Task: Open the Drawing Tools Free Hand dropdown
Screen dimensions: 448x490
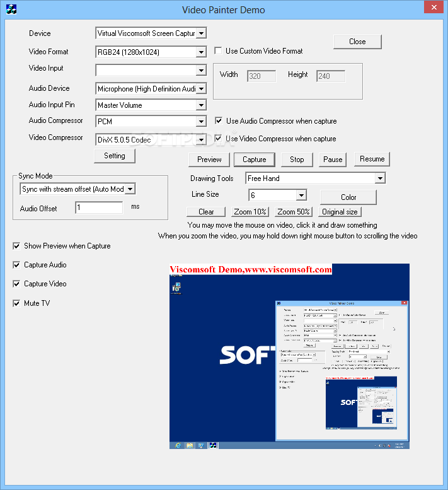Action: 380,178
